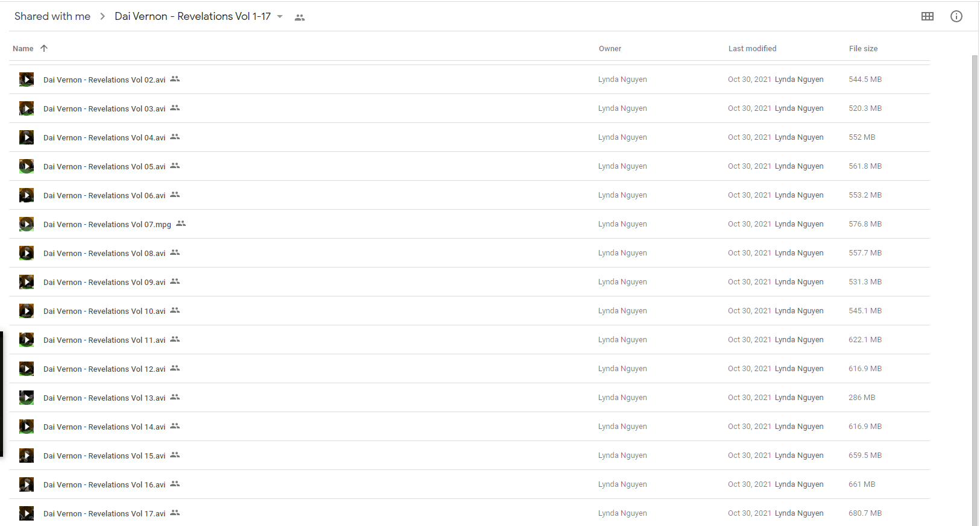Click owner Lynda Nguyen in Vol 02 row

(x=622, y=80)
